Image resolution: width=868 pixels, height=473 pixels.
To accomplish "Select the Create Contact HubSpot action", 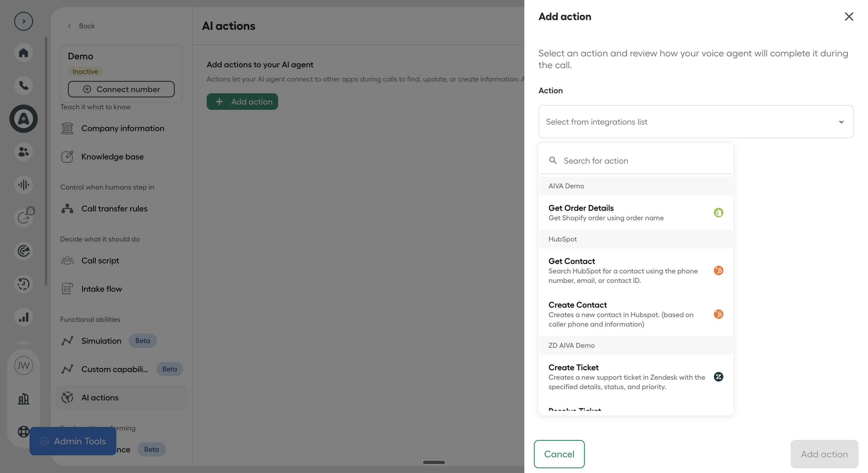I will click(x=636, y=314).
